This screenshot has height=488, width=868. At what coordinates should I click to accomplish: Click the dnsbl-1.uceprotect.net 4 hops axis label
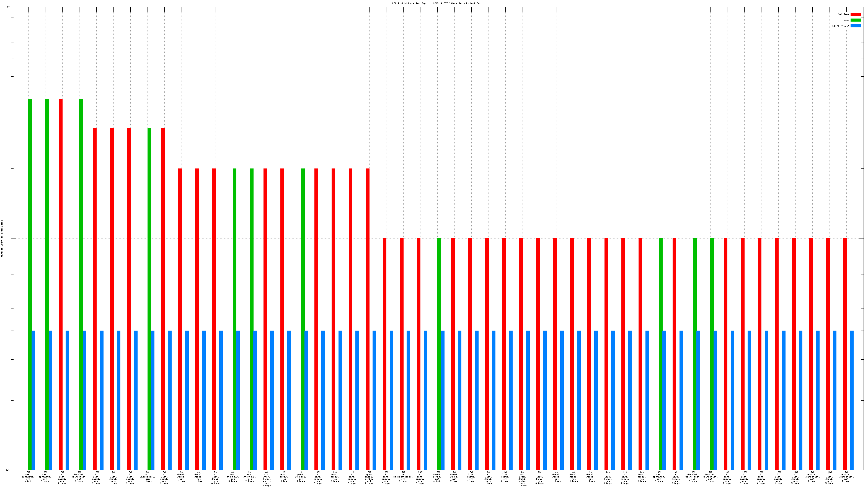[79, 477]
